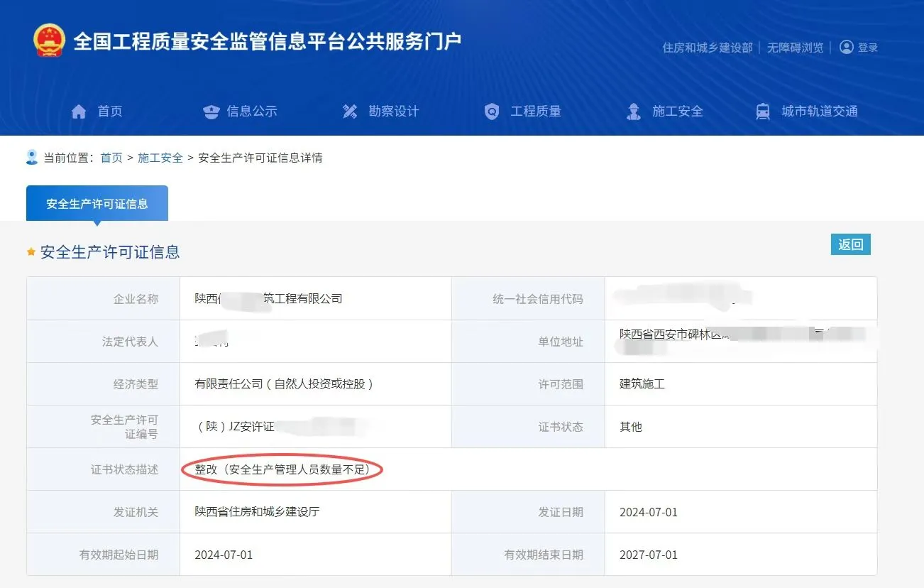The width and height of the screenshot is (924, 588).
Task: Switch to the 安全生产许可证信息 tab
Action: 97,203
